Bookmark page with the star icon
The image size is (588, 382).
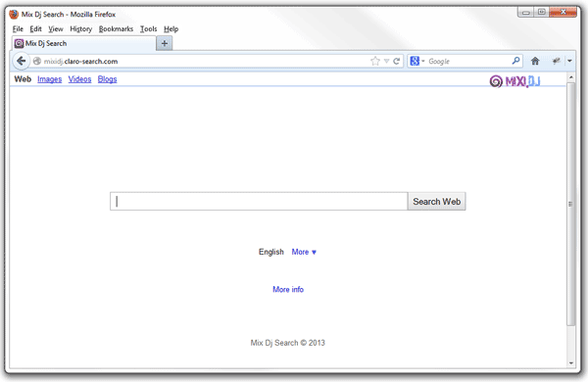point(375,61)
